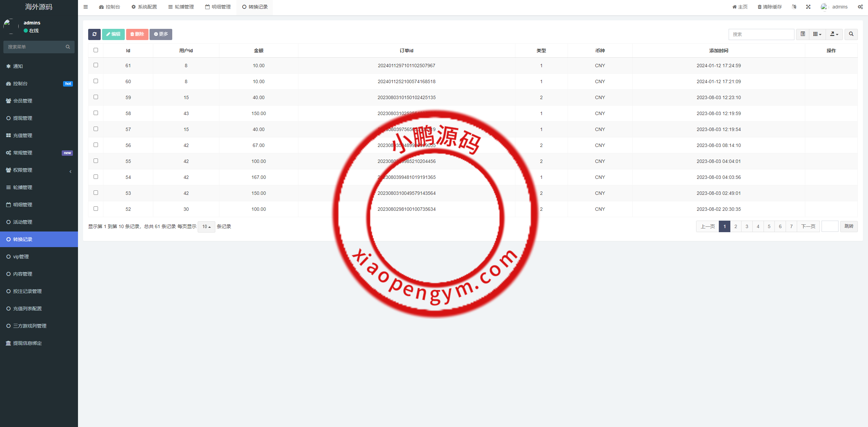Click the 更多 button

tap(161, 34)
